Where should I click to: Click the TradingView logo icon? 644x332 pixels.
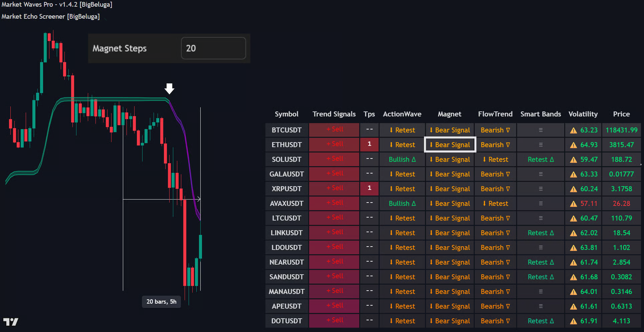(x=11, y=322)
